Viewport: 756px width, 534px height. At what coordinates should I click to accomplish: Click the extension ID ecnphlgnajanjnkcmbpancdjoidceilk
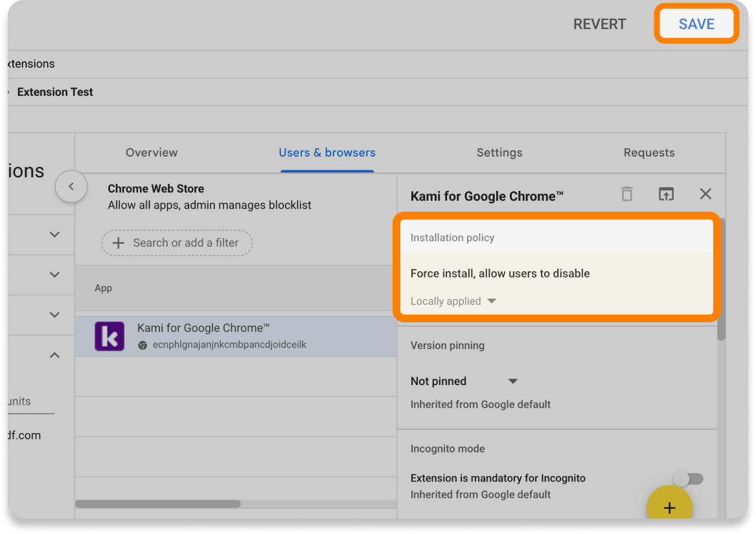coord(229,344)
